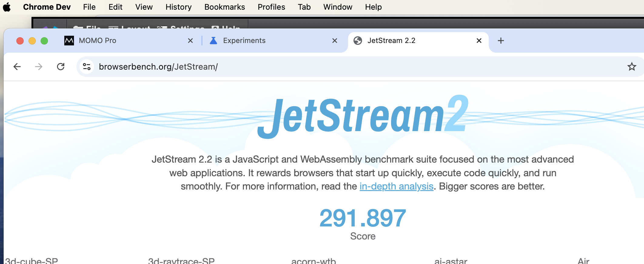
Task: Click the JetStream globe favicon
Action: (x=358, y=41)
